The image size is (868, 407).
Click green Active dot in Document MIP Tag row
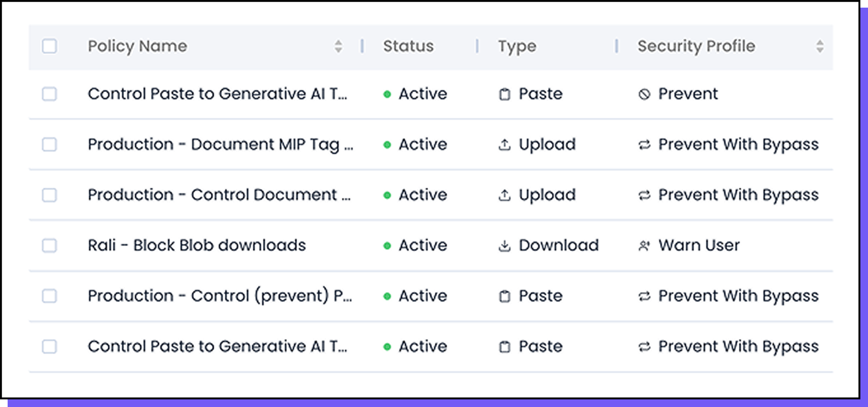387,145
